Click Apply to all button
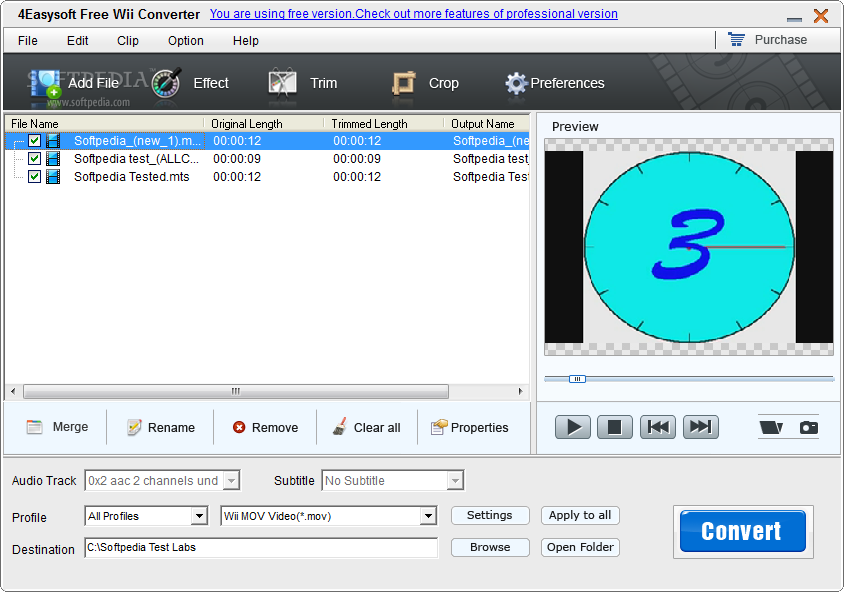The width and height of the screenshot is (844, 592). (x=580, y=516)
